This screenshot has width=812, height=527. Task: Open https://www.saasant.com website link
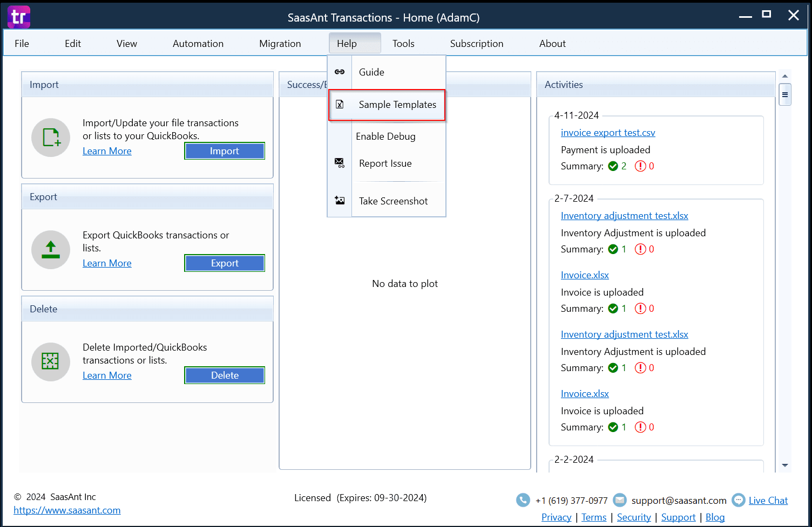[x=67, y=510]
